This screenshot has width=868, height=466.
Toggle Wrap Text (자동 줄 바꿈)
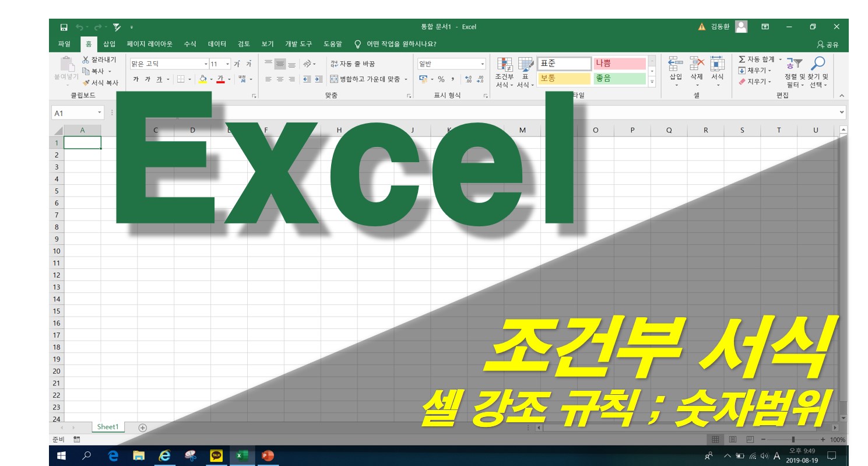click(x=353, y=64)
